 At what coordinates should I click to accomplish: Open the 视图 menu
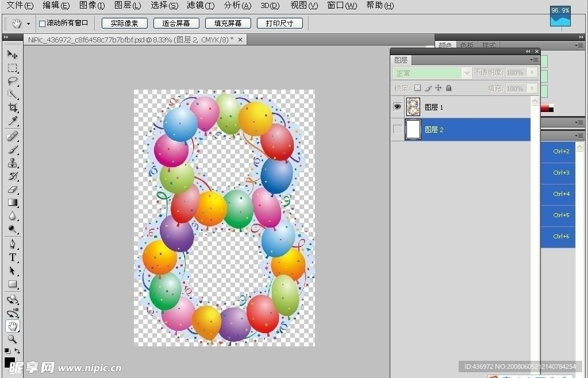[304, 5]
